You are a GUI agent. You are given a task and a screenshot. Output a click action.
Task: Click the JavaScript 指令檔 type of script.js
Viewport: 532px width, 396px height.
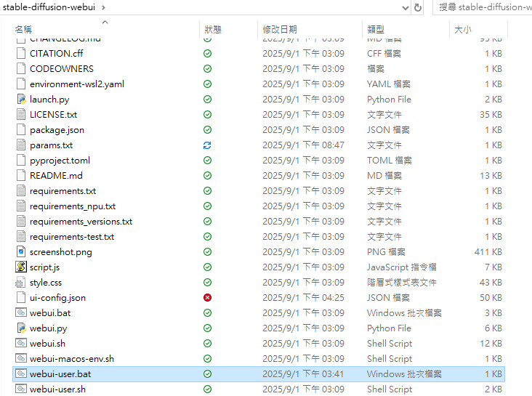(x=402, y=267)
